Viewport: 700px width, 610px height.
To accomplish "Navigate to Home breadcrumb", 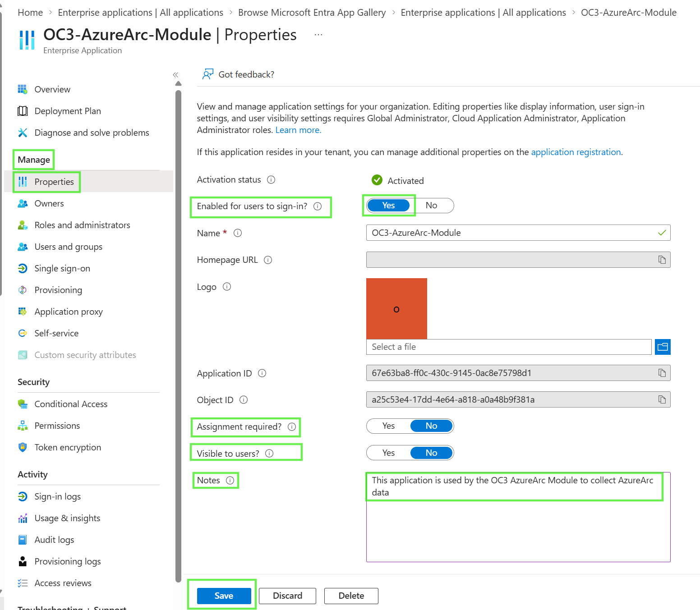I will coord(30,13).
